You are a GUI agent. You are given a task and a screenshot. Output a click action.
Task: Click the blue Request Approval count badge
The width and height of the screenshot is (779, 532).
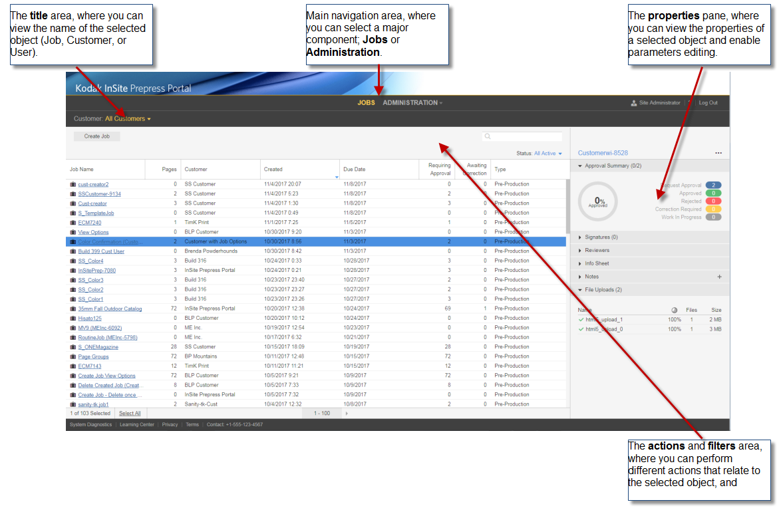click(713, 186)
